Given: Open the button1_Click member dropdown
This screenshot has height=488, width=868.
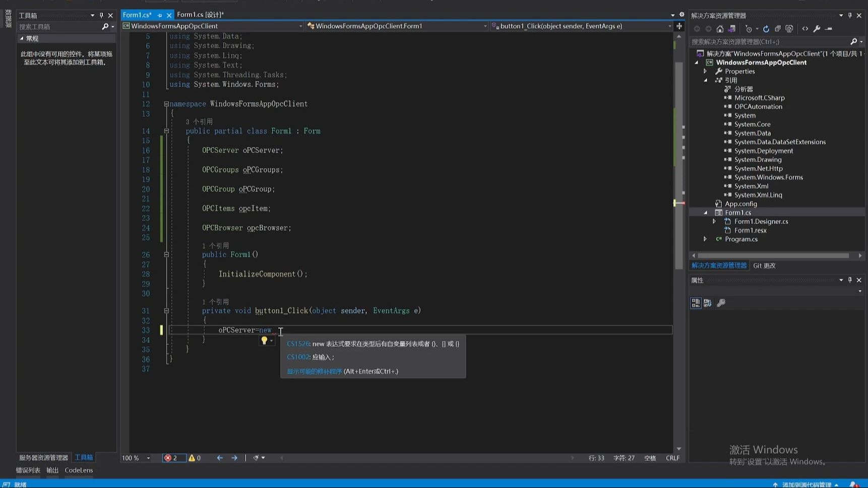Looking at the screenshot, I should click(582, 26).
